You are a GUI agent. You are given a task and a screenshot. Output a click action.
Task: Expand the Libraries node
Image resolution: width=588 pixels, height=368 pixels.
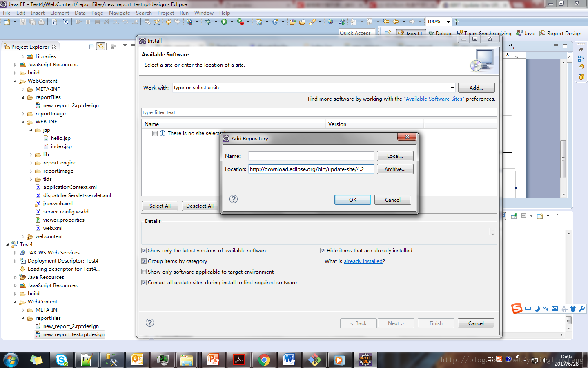23,56
